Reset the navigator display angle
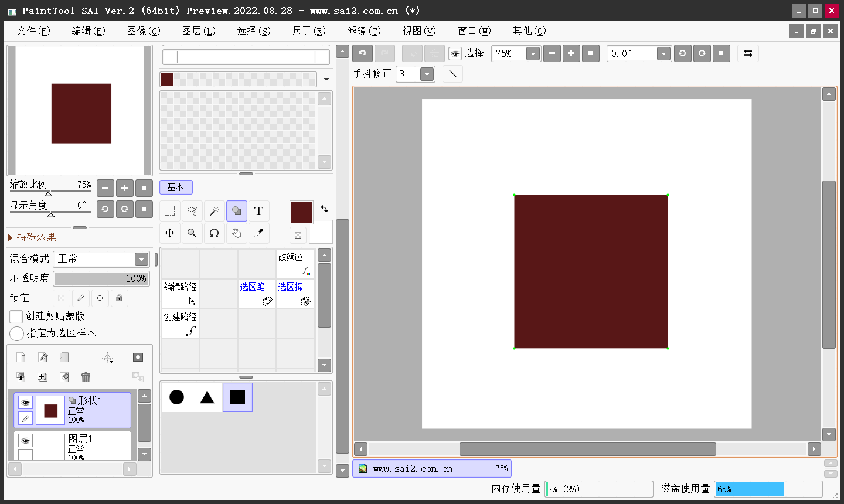844x504 pixels. (x=144, y=209)
